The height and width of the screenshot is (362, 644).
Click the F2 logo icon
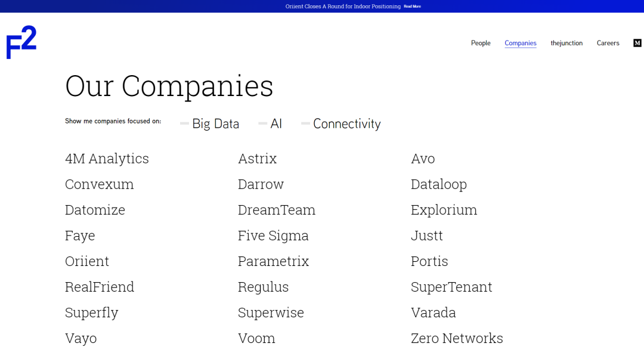coord(21,42)
